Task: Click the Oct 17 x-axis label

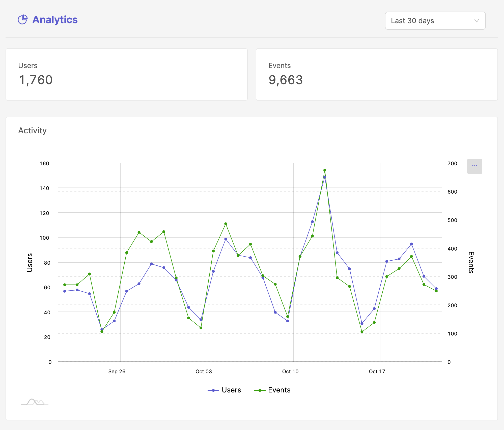Action: click(377, 372)
